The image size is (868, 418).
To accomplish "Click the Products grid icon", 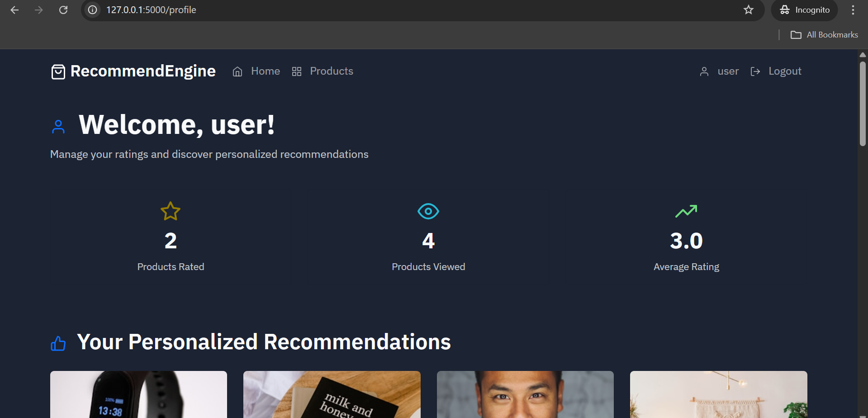I will coord(297,71).
